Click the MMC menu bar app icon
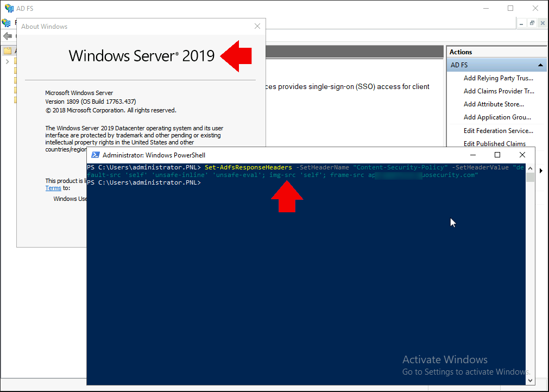The height and width of the screenshot is (392, 549). coord(7,23)
